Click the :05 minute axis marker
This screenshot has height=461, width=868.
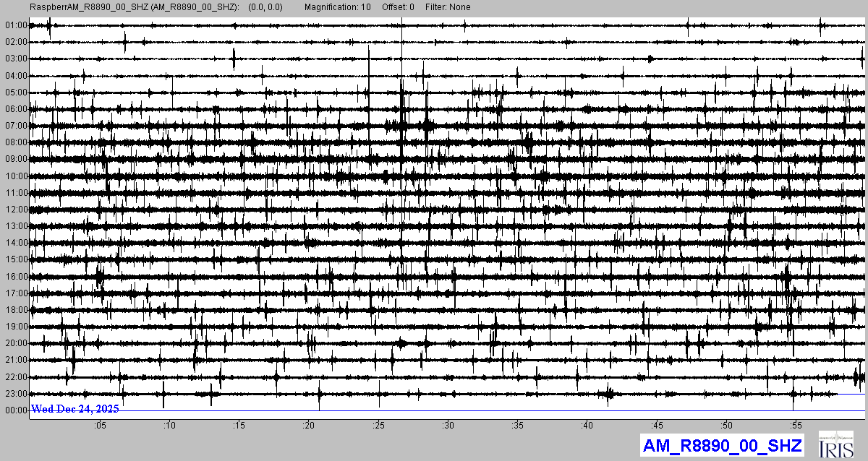(100, 425)
